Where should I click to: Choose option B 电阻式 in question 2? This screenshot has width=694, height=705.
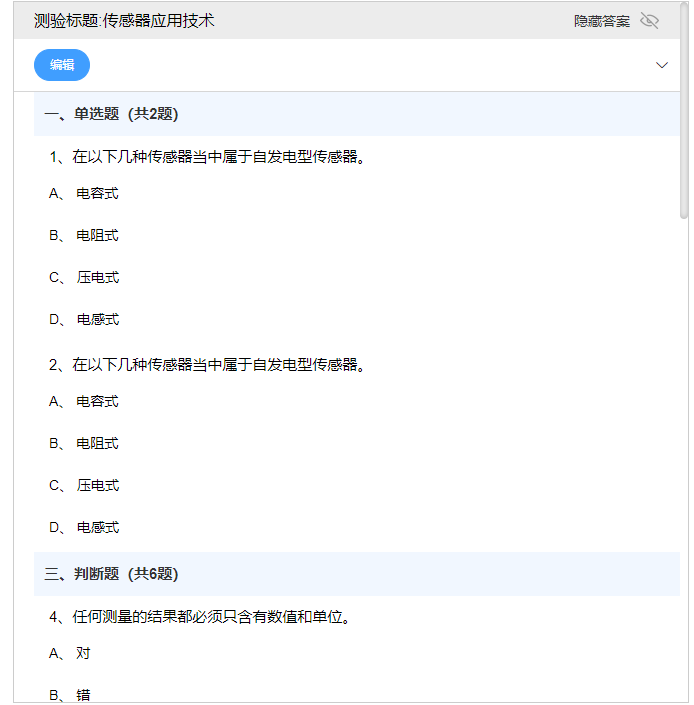[97, 443]
